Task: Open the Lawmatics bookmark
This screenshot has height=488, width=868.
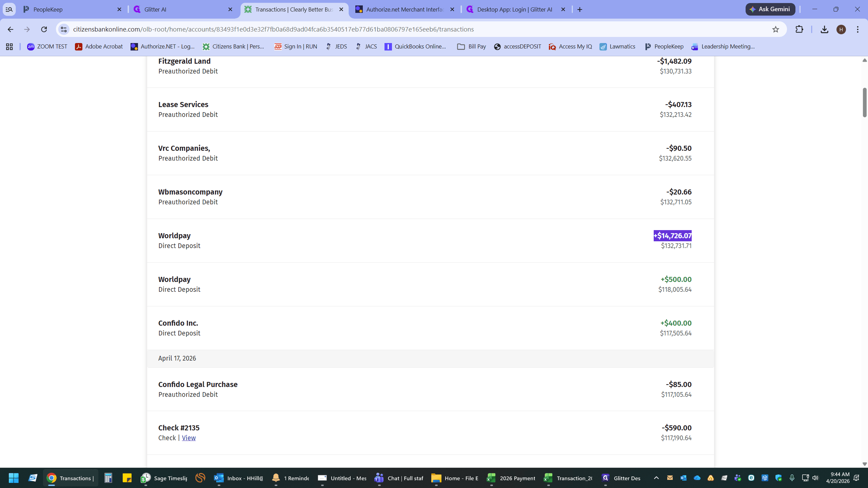Action: point(617,46)
